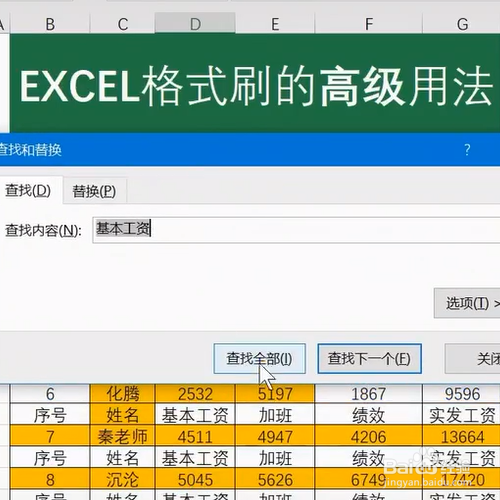The width and height of the screenshot is (500, 500).
Task: Select column B header
Action: [x=50, y=24]
